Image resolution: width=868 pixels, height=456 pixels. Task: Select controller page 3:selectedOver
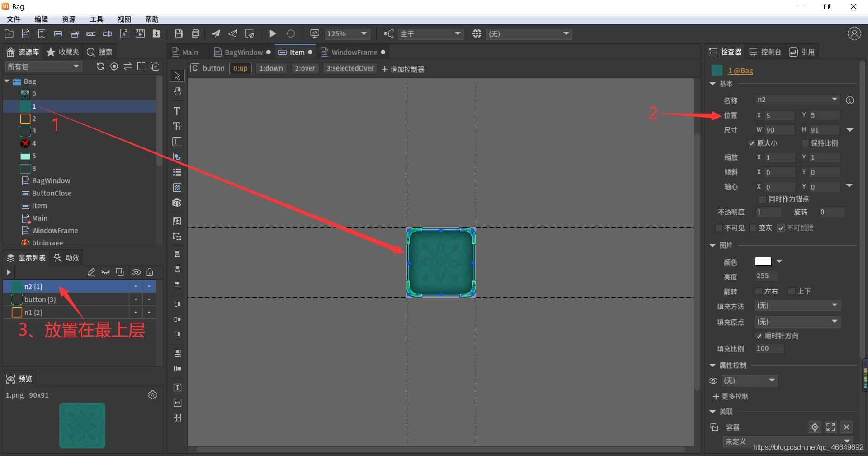coord(350,68)
